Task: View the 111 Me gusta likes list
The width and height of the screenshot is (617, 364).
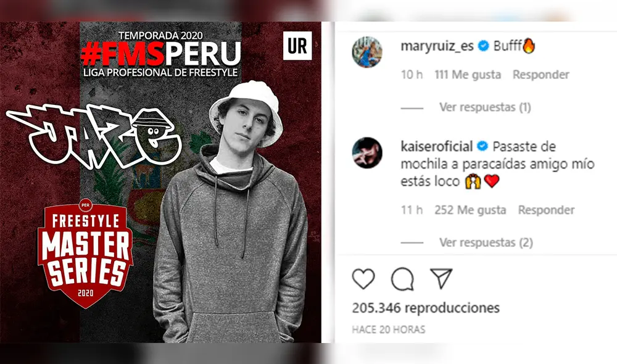Action: [x=468, y=75]
